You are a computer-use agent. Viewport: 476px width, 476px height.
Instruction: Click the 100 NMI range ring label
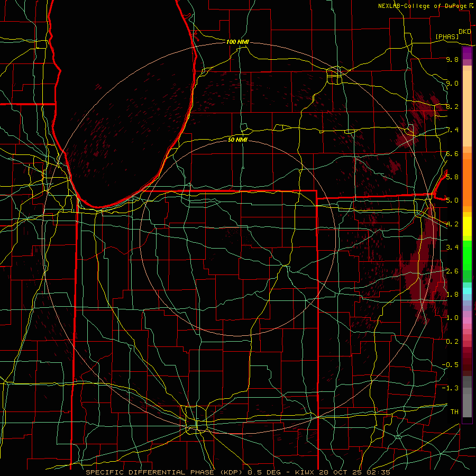[x=237, y=42]
